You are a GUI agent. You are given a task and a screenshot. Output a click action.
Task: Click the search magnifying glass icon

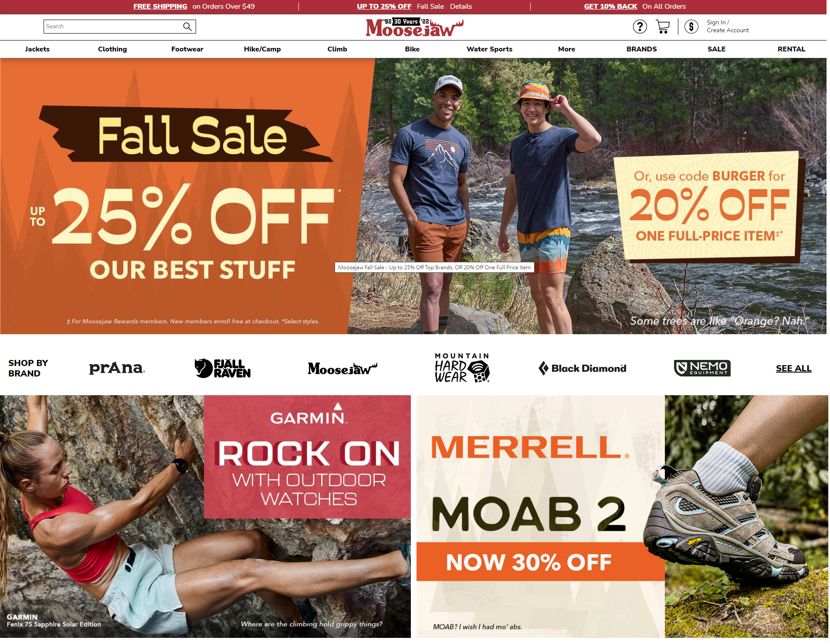click(187, 27)
